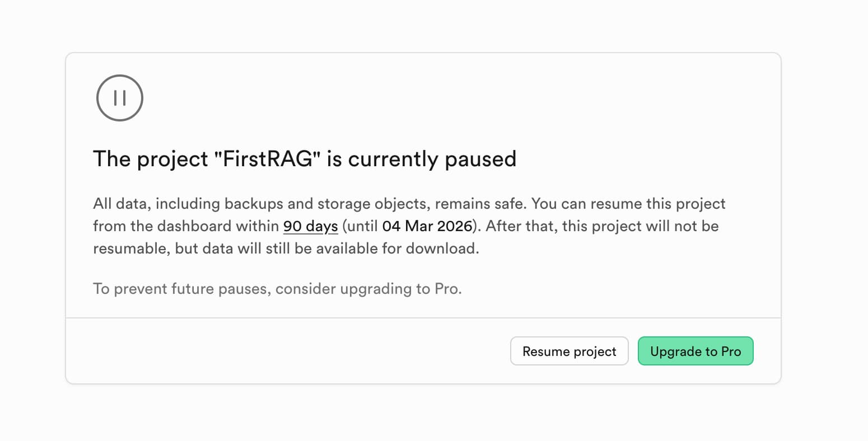The width and height of the screenshot is (868, 441).
Task: Click the "FirstRAG" project name in the heading
Action: pyautogui.click(x=268, y=159)
